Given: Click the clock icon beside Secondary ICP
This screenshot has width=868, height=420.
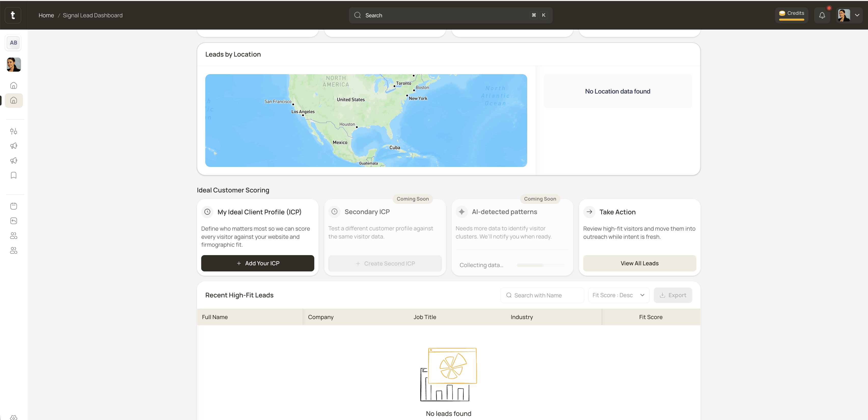Looking at the screenshot, I should pos(334,212).
